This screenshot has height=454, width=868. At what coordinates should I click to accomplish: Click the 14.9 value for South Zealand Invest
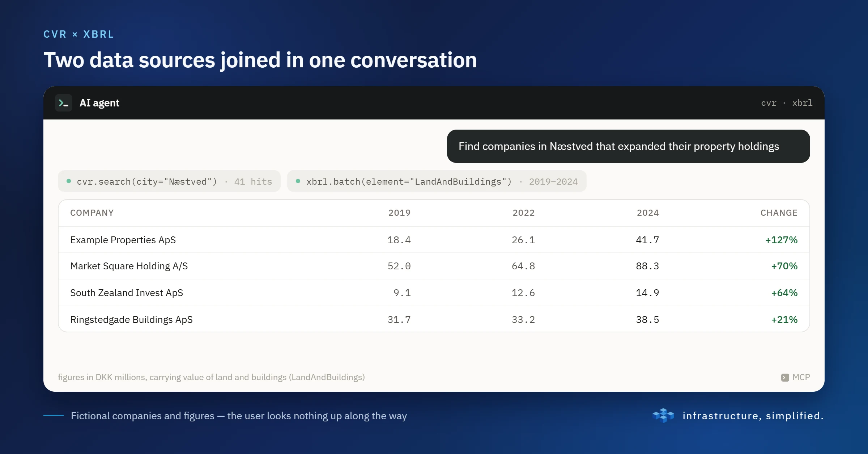647,293
